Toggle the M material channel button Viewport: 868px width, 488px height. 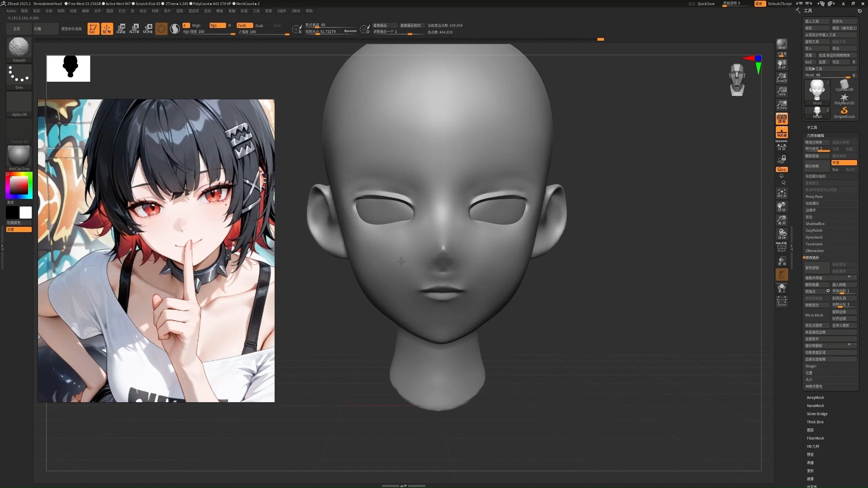[230, 26]
